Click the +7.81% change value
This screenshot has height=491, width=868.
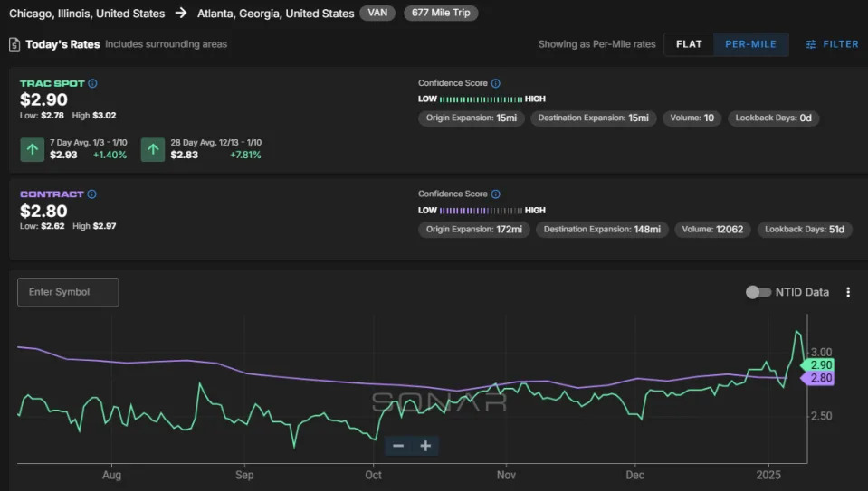tap(245, 155)
